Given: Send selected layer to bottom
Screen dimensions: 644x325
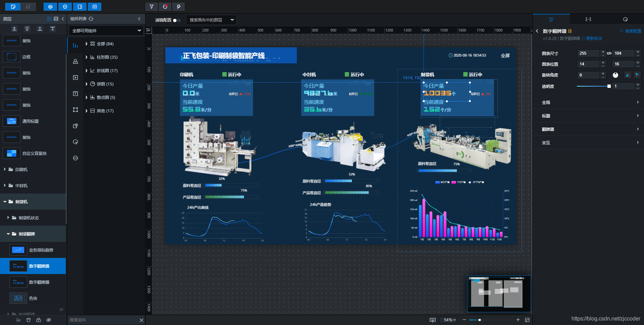Looking at the screenshot, I should pos(53,29).
